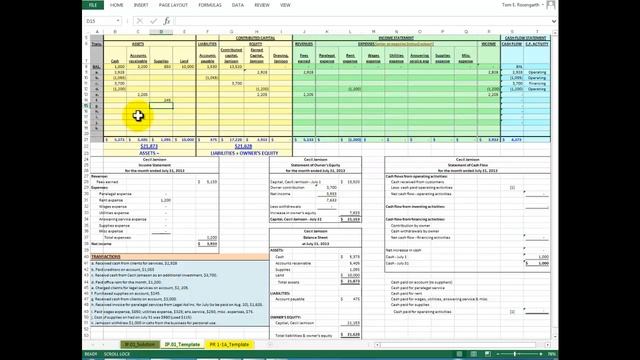The width and height of the screenshot is (640, 360).
Task: Click the READY status bar indicator
Action: coord(91,354)
